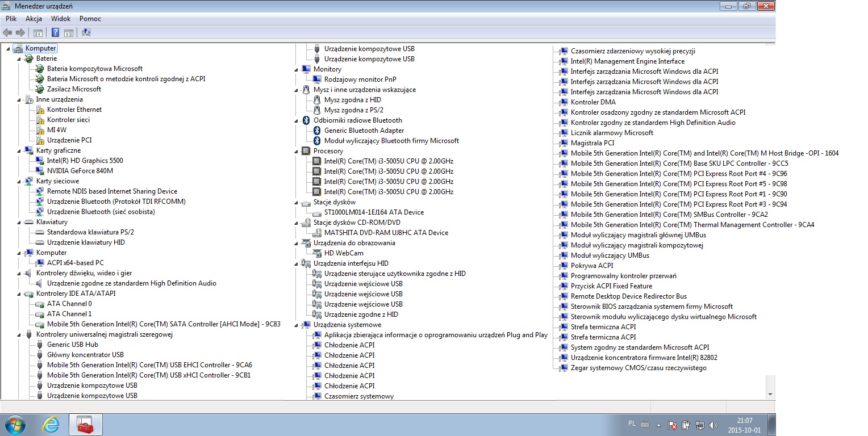Screen dimensions: 868x436
Task: Open the Pomoc menu
Action: coord(90,19)
